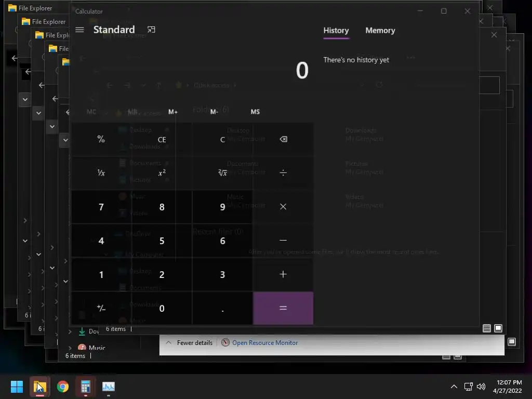532x399 pixels.
Task: Switch File Explorer to large thumbnails view icon
Action: (498, 328)
